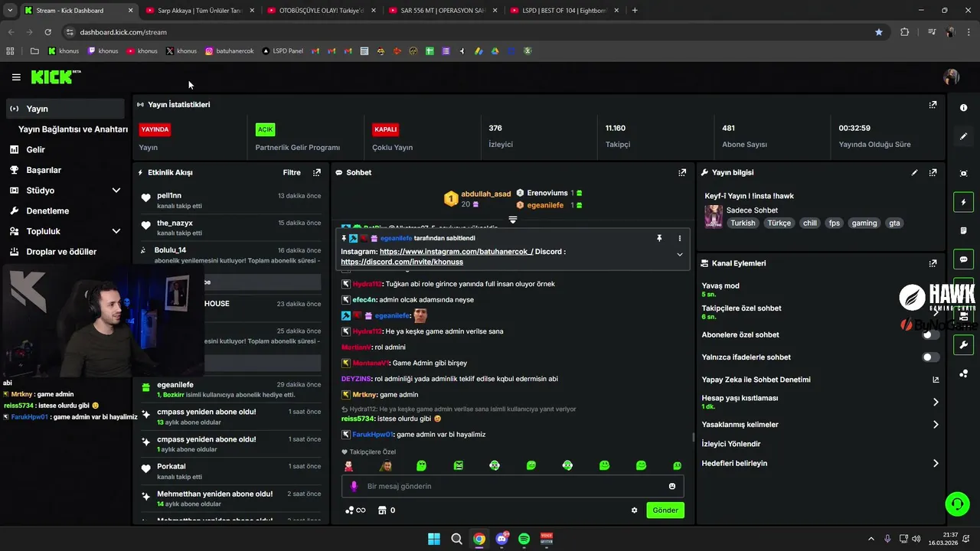The height and width of the screenshot is (551, 980).
Task: Click the Sadece Sohbet category thumbnail
Action: click(x=714, y=216)
